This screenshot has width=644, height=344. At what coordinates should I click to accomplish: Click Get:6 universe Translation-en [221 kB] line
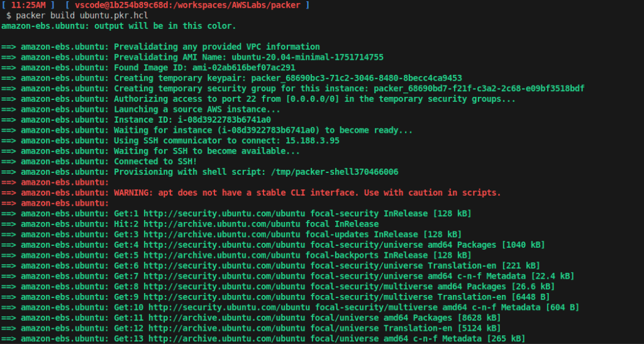pyautogui.click(x=270, y=266)
